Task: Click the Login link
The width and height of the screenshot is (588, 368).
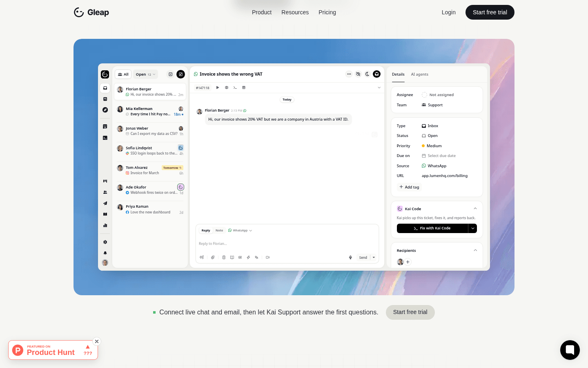Action: tap(449, 12)
